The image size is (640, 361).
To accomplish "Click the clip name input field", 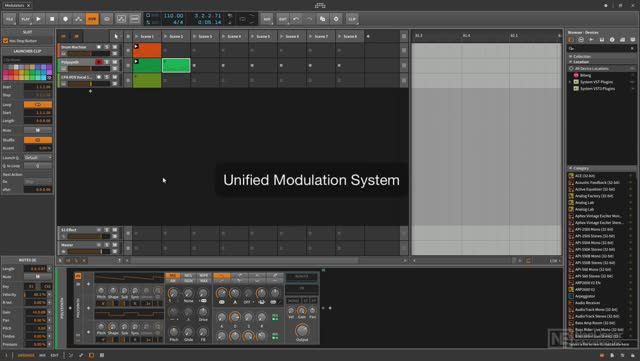I will pos(27,60).
